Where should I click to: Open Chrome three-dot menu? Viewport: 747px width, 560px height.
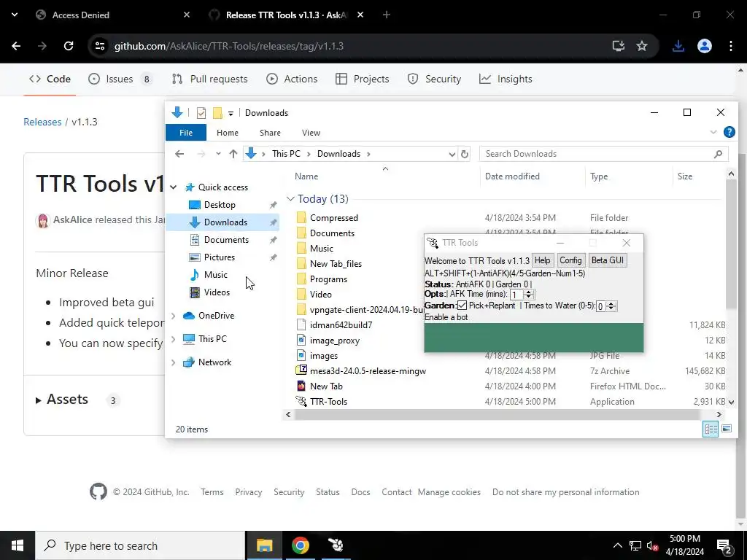tap(731, 46)
